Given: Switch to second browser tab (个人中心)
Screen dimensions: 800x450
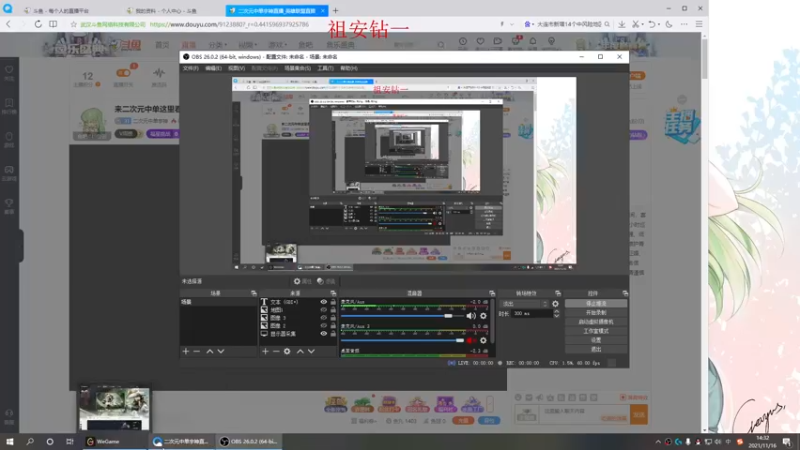Looking at the screenshot, I should (x=166, y=10).
